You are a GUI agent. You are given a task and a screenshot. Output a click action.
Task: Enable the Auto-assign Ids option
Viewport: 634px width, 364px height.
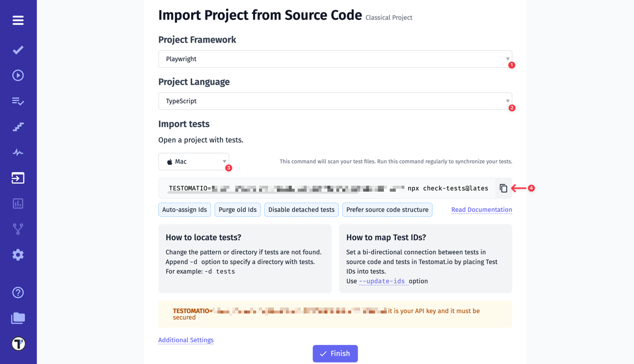point(184,209)
